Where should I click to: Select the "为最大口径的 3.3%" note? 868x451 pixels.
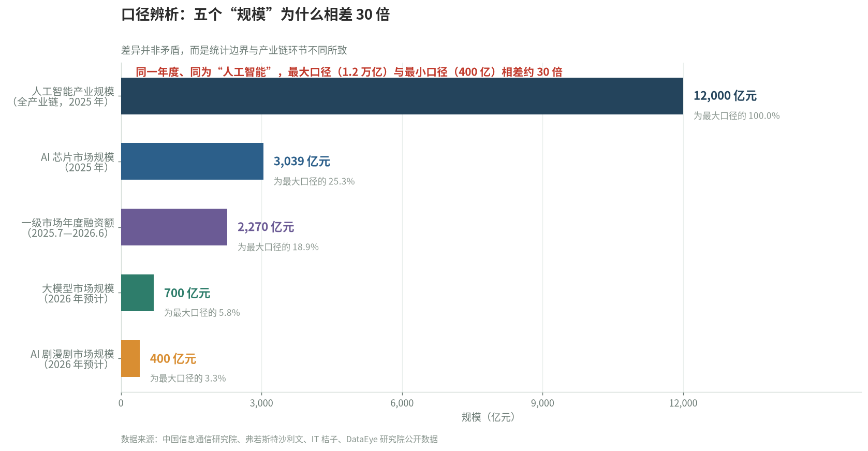pyautogui.click(x=188, y=379)
